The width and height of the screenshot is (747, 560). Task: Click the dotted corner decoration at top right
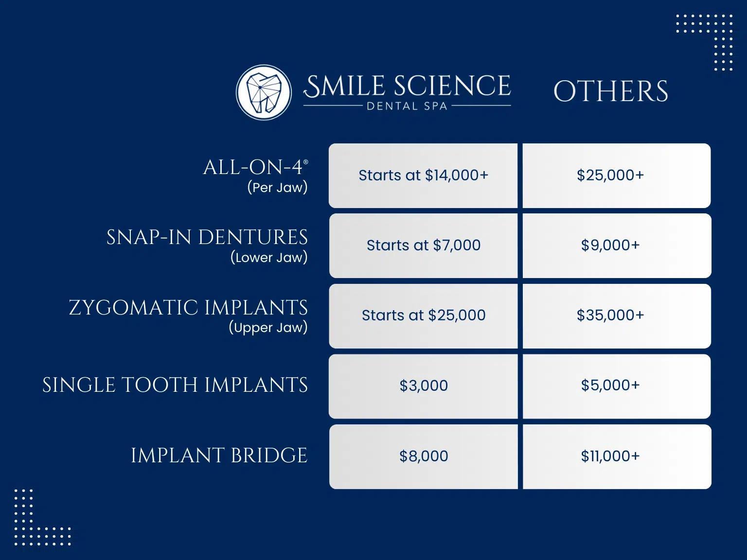704,42
